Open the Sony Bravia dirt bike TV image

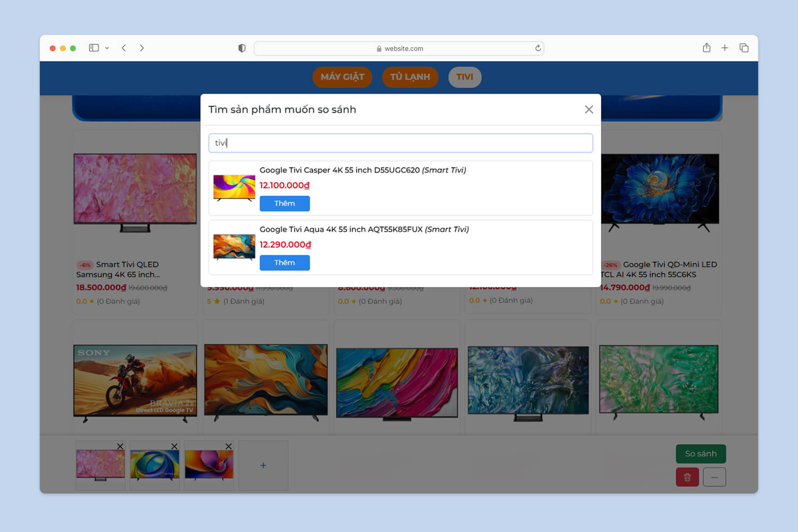(135, 383)
